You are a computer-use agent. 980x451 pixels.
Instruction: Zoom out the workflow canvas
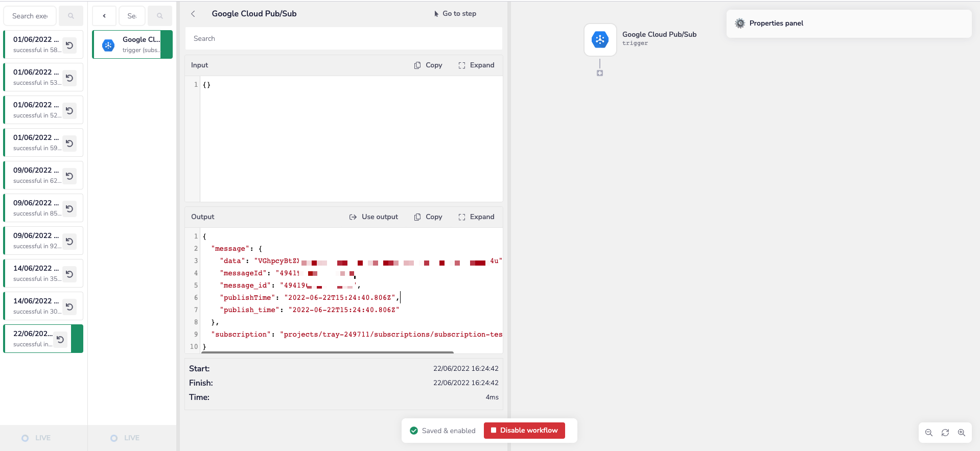tap(929, 433)
